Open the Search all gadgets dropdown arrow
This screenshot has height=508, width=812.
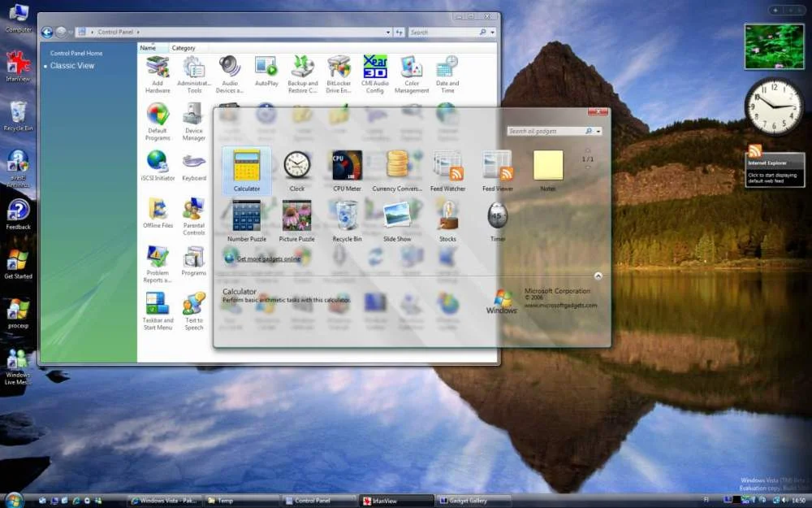(x=599, y=131)
